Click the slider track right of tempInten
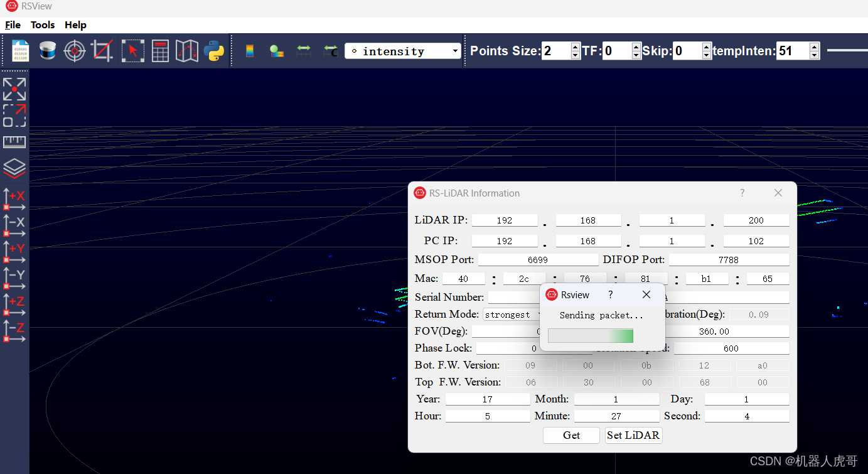The height and width of the screenshot is (474, 868). pos(847,50)
